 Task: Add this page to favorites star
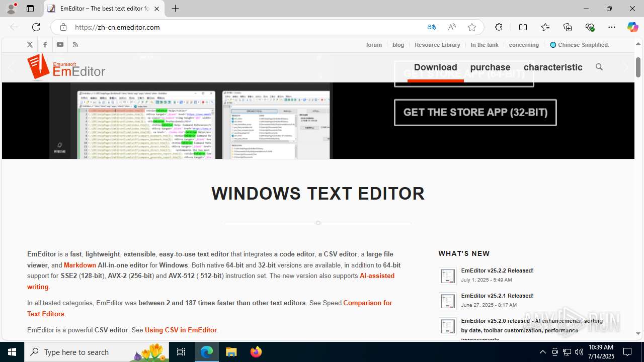pyautogui.click(x=472, y=27)
